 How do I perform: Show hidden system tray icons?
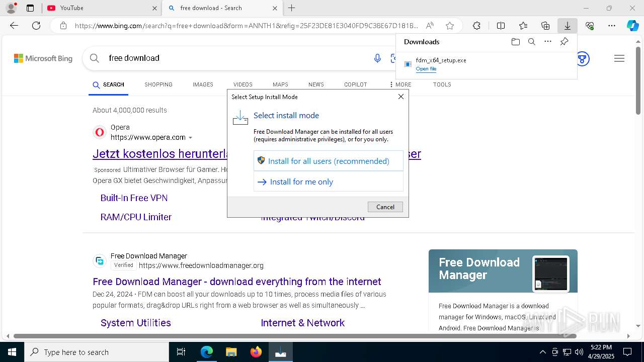[x=542, y=352]
